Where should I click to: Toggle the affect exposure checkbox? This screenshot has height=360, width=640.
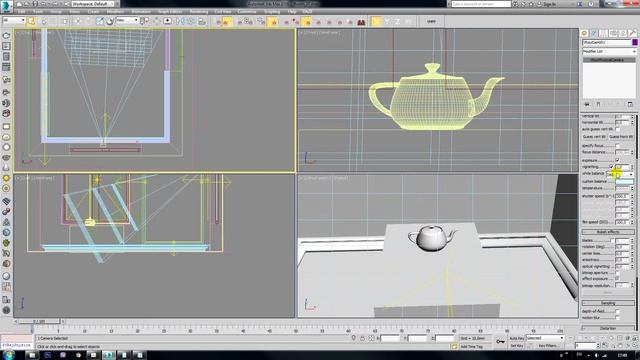pos(617,279)
